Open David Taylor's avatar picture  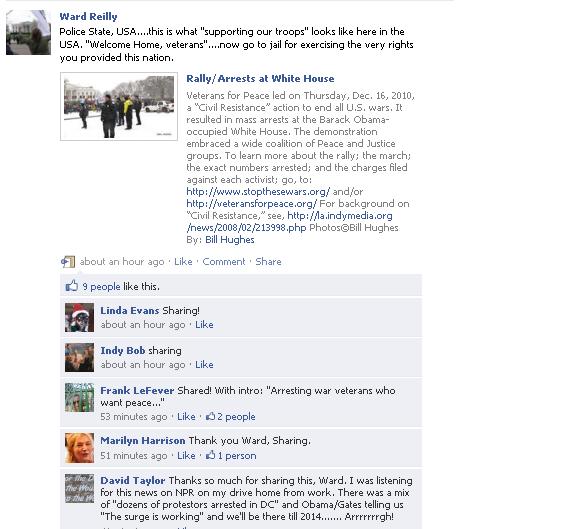79,488
